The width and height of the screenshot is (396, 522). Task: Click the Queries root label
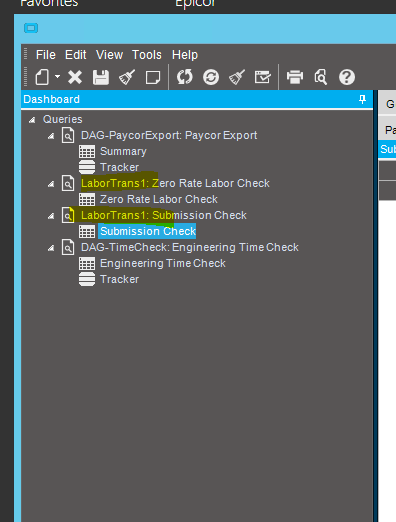[62, 119]
